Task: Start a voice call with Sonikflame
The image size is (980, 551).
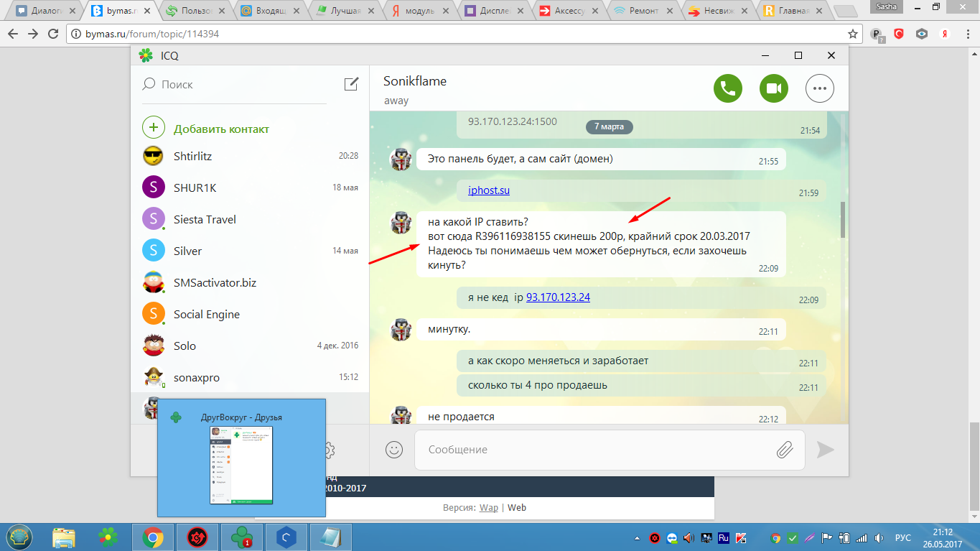Action: tap(728, 88)
